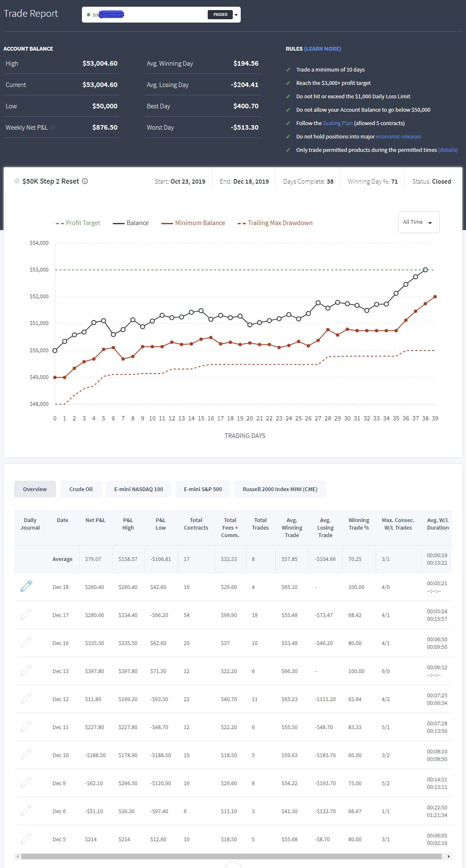The height and width of the screenshot is (868, 466).
Task: Click info icon beside $50K Step 2 Reset
Action: click(85, 181)
